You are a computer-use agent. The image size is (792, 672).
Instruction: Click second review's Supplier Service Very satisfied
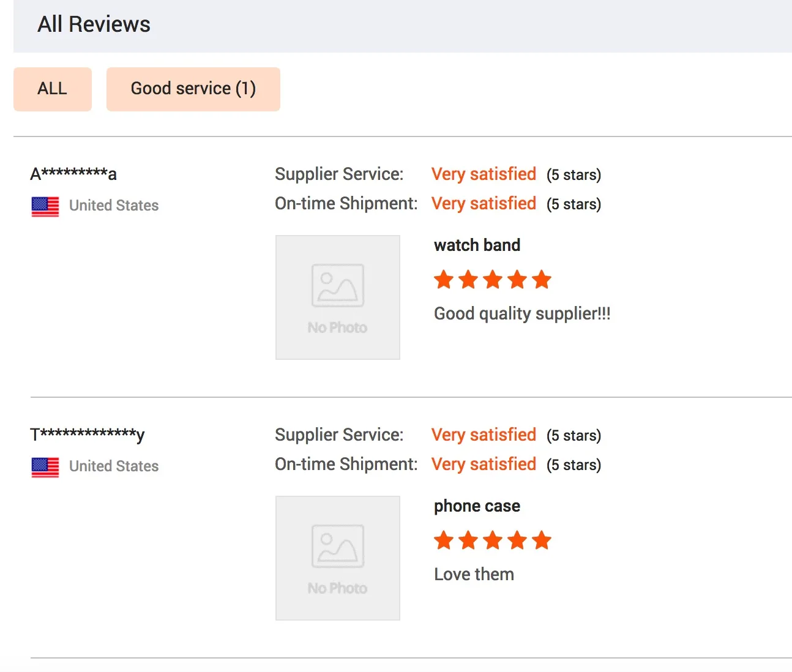484,435
